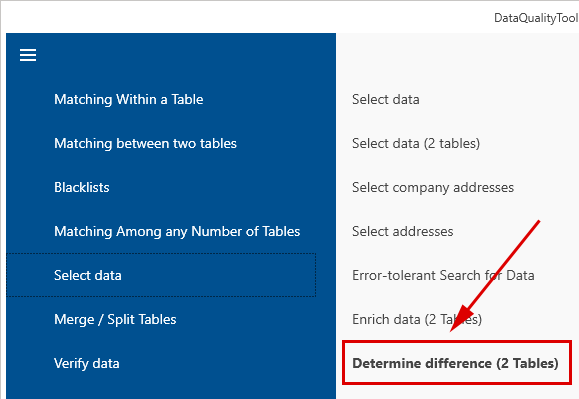Go to Verify data section
The height and width of the screenshot is (399, 579).
coord(87,363)
